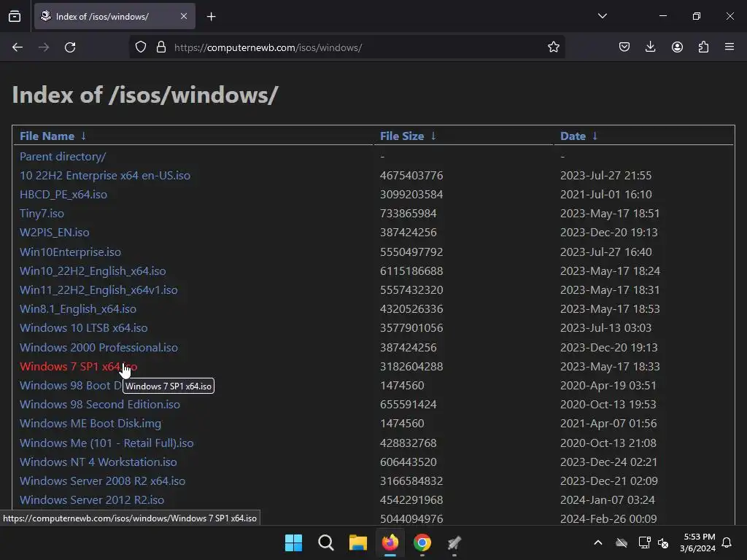The height and width of the screenshot is (560, 747).
Task: Open File Explorer from the taskbar
Action: pyautogui.click(x=357, y=542)
